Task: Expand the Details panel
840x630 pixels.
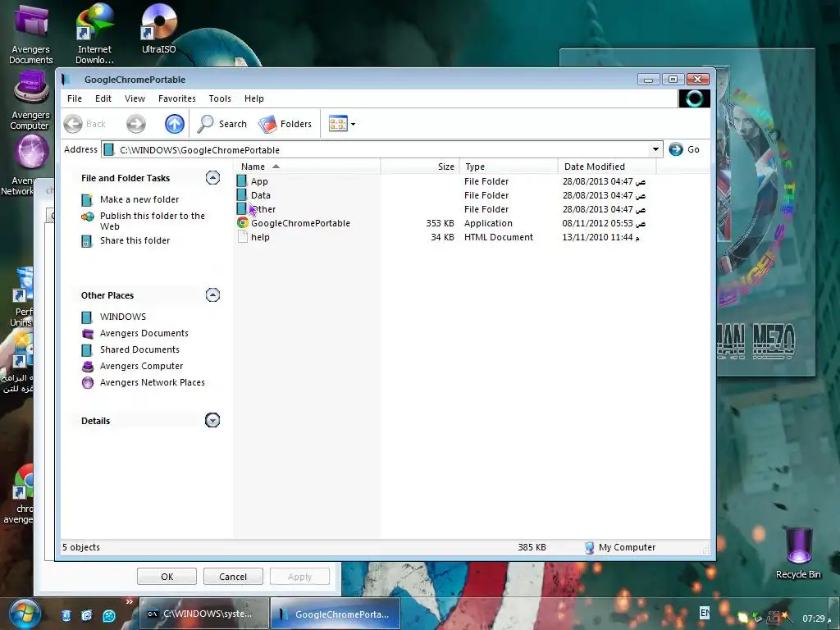Action: [x=212, y=421]
